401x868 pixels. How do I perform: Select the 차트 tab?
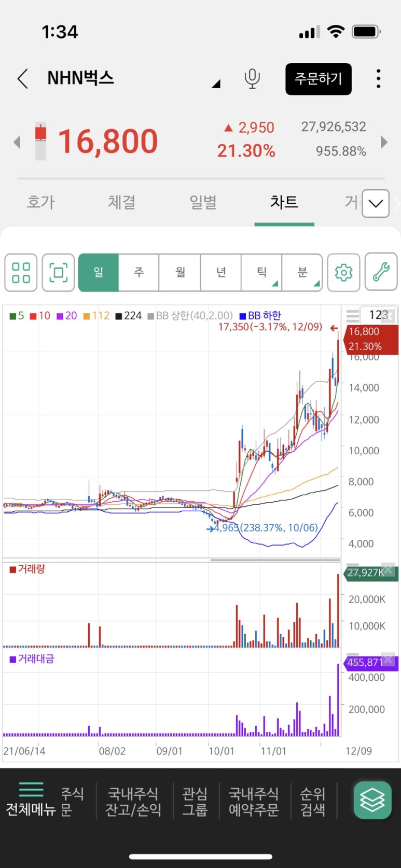pyautogui.click(x=284, y=202)
